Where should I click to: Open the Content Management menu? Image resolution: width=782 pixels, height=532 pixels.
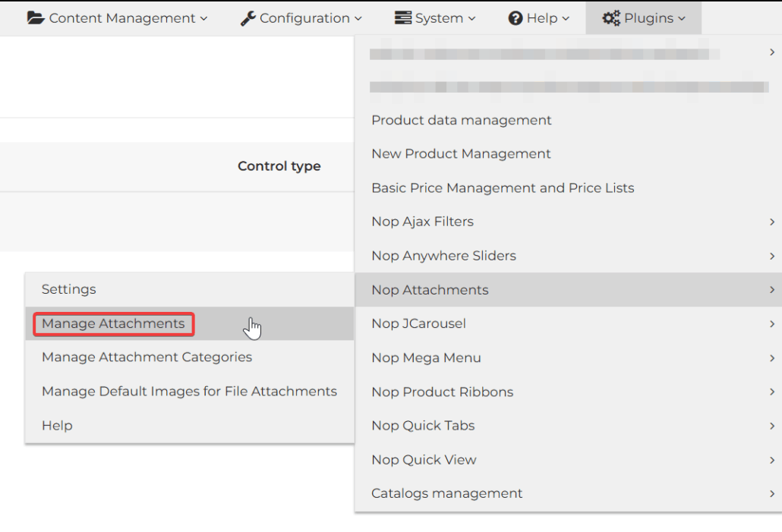(x=117, y=18)
